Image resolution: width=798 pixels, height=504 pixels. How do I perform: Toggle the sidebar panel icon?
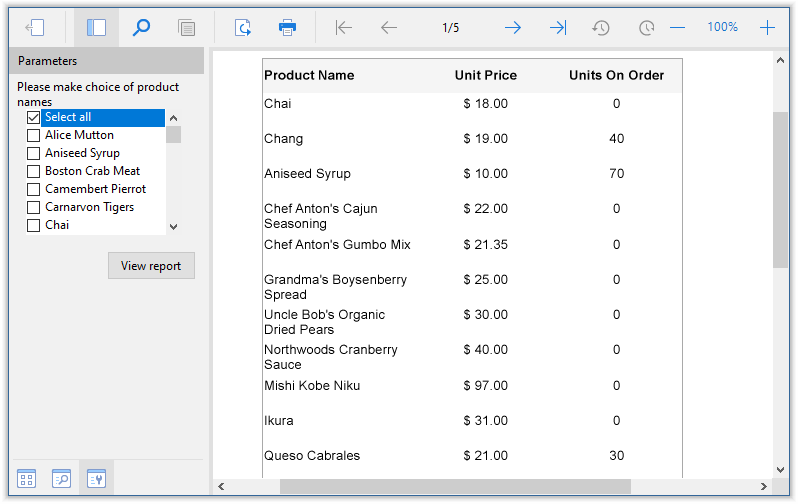click(96, 27)
